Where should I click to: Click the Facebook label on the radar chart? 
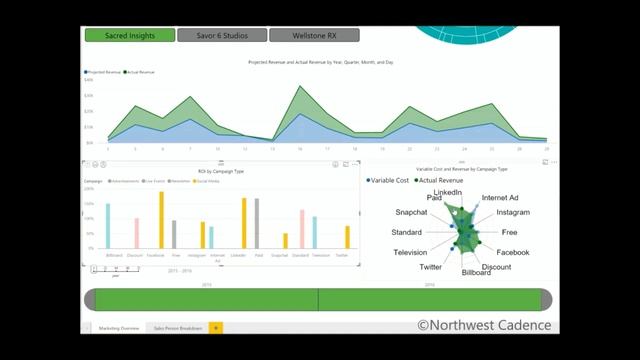click(513, 252)
